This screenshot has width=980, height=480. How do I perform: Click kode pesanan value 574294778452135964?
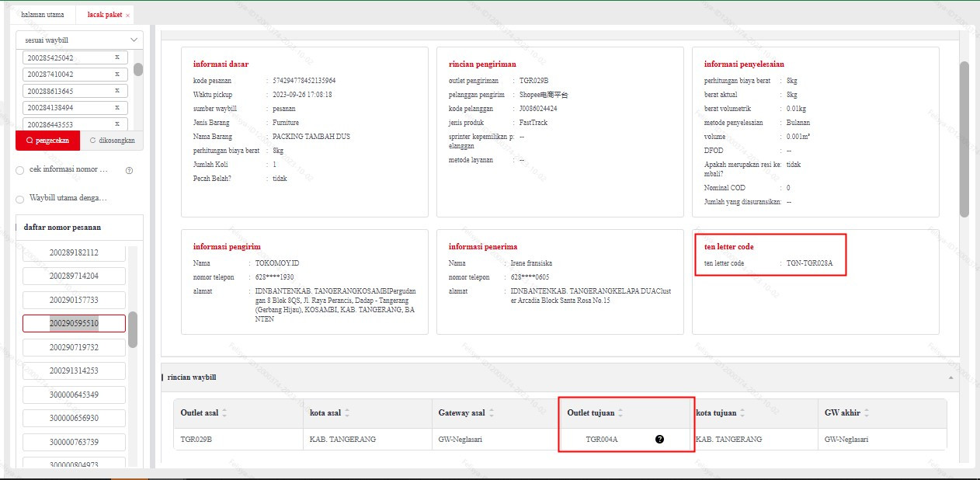tap(304, 80)
